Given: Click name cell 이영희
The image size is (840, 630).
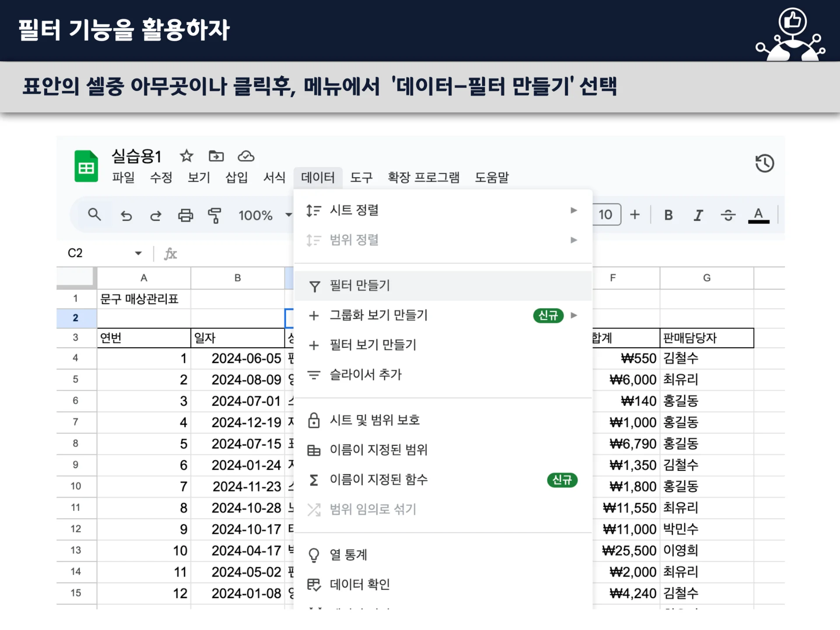Looking at the screenshot, I should tap(707, 550).
